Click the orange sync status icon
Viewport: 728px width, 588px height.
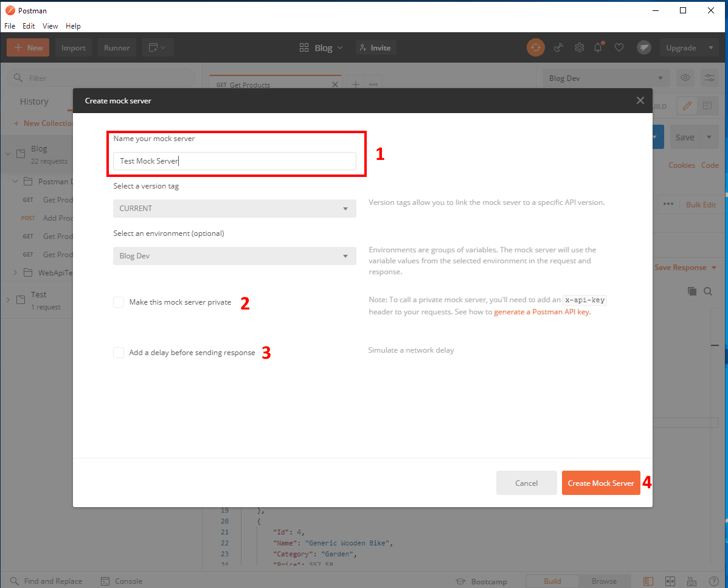[x=535, y=47]
